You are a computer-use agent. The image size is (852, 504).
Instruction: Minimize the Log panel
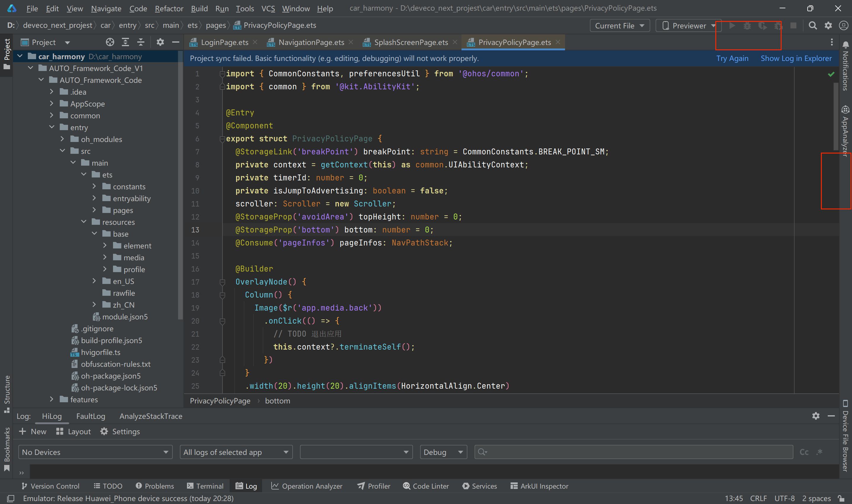(x=831, y=416)
